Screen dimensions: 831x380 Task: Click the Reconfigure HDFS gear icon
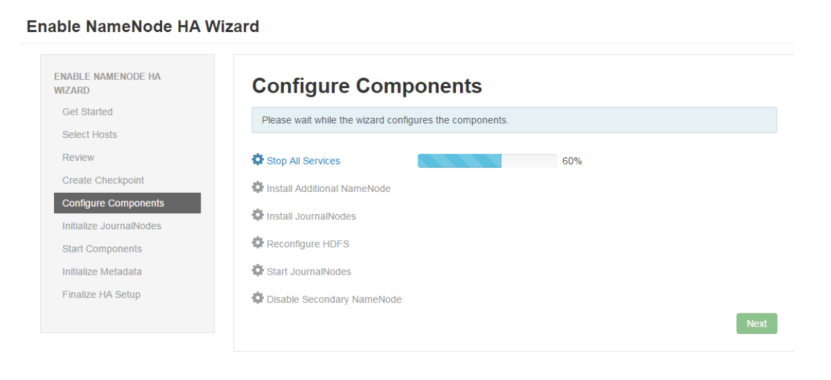coord(258,243)
